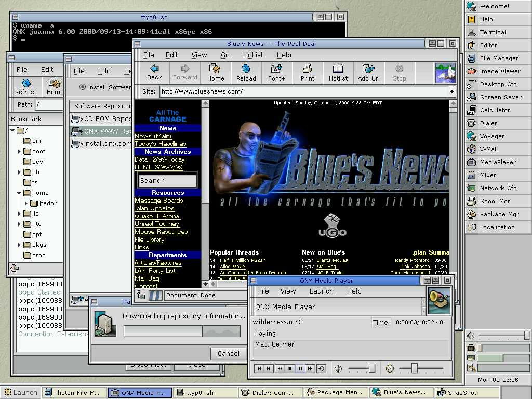This screenshot has height=399, width=532.
Task: Add the current page with Add Url
Action: [368, 73]
